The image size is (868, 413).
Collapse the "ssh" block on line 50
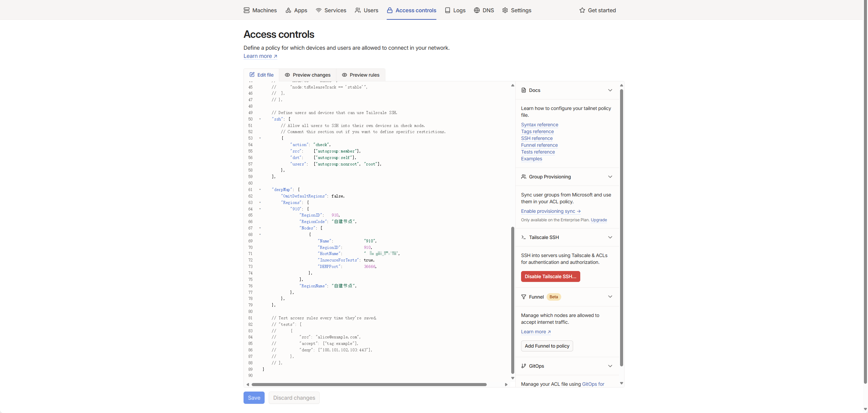pyautogui.click(x=260, y=119)
